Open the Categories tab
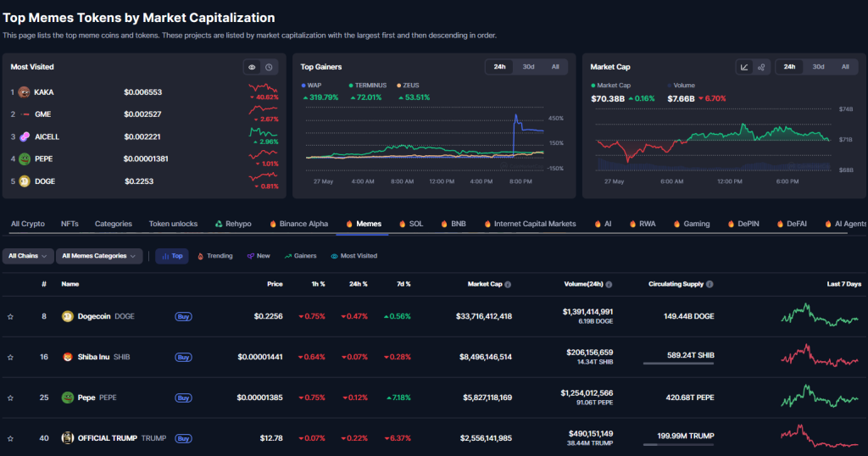Image resolution: width=868 pixels, height=456 pixels. (114, 224)
